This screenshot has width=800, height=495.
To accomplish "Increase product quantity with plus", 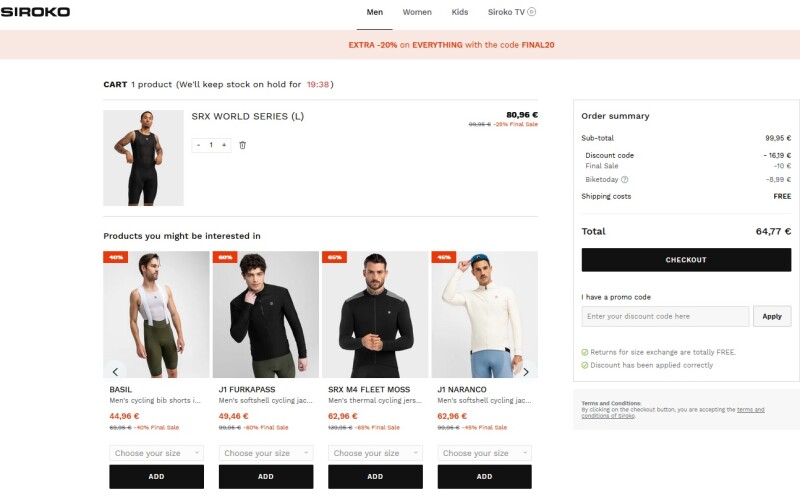I will pos(224,145).
